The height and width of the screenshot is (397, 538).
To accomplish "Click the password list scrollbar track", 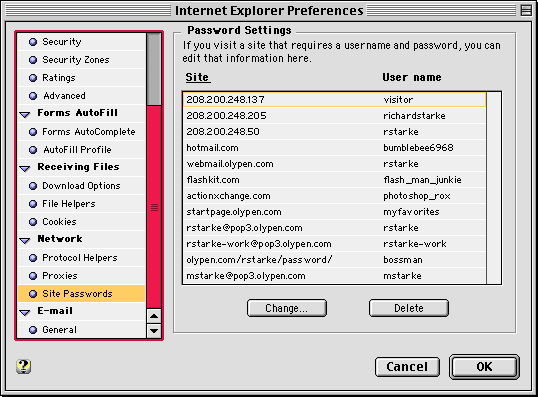I will (494, 188).
